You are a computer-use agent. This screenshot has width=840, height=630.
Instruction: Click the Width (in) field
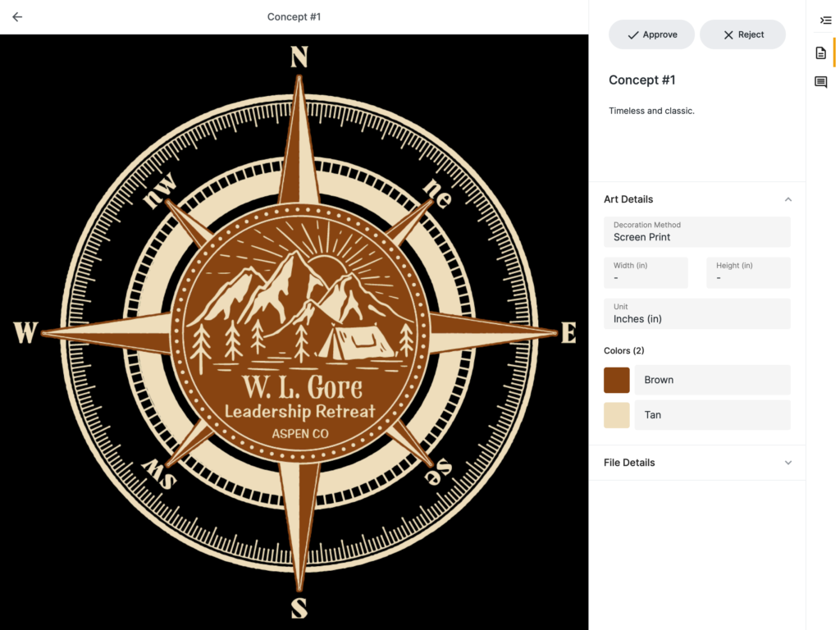pyautogui.click(x=646, y=272)
